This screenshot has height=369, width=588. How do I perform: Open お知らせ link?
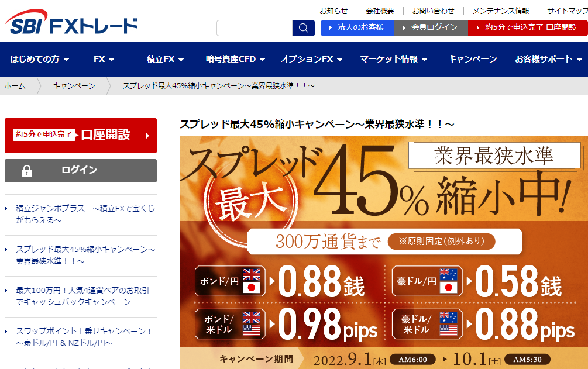[x=333, y=11]
